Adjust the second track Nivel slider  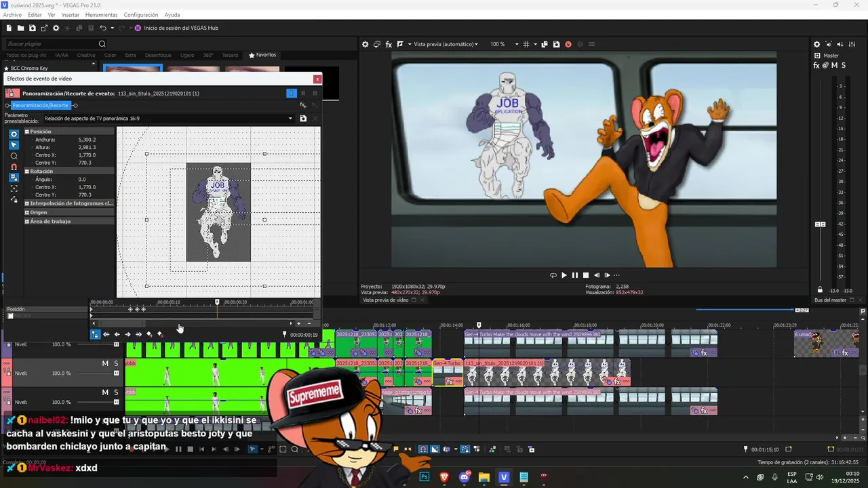tap(117, 373)
